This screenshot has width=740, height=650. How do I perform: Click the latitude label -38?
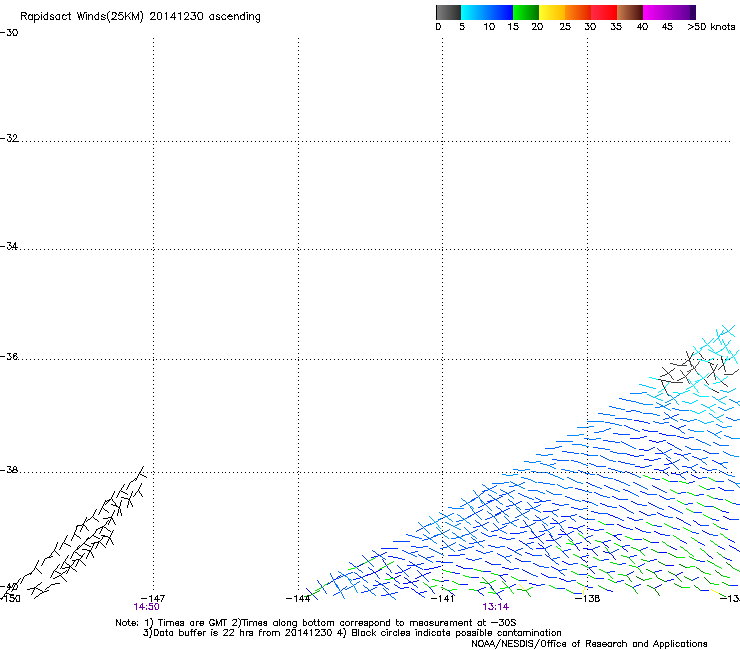(9, 470)
